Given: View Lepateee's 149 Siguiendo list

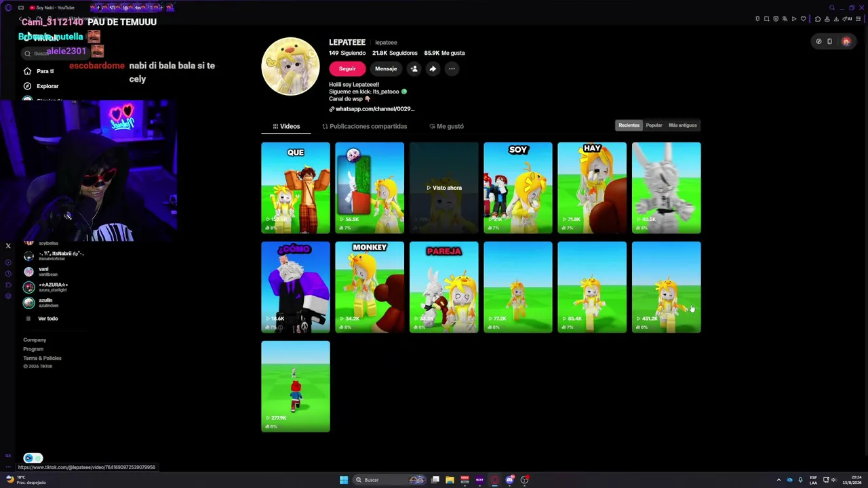Looking at the screenshot, I should [347, 53].
